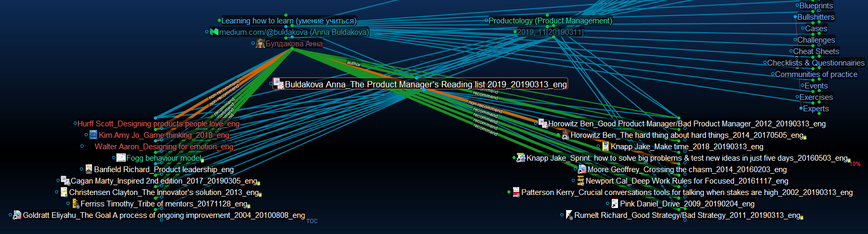
Task: Select the Walter Aaron_Designing for emotion node
Action: pos(164,147)
